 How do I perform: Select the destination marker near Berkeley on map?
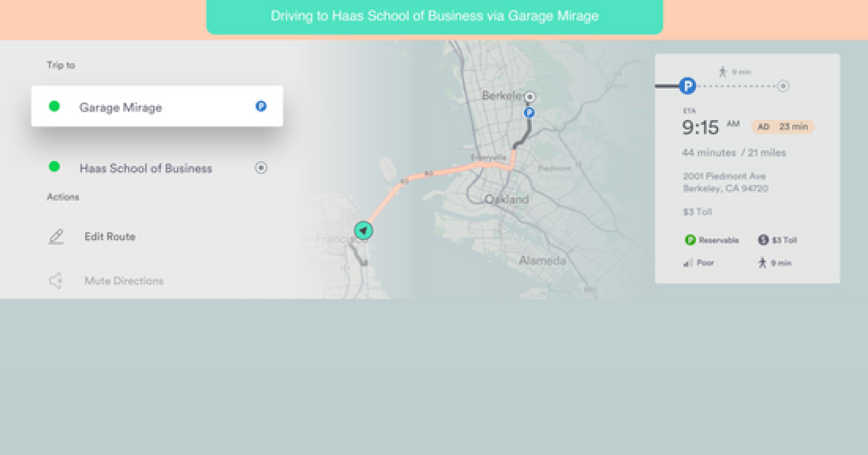(530, 96)
